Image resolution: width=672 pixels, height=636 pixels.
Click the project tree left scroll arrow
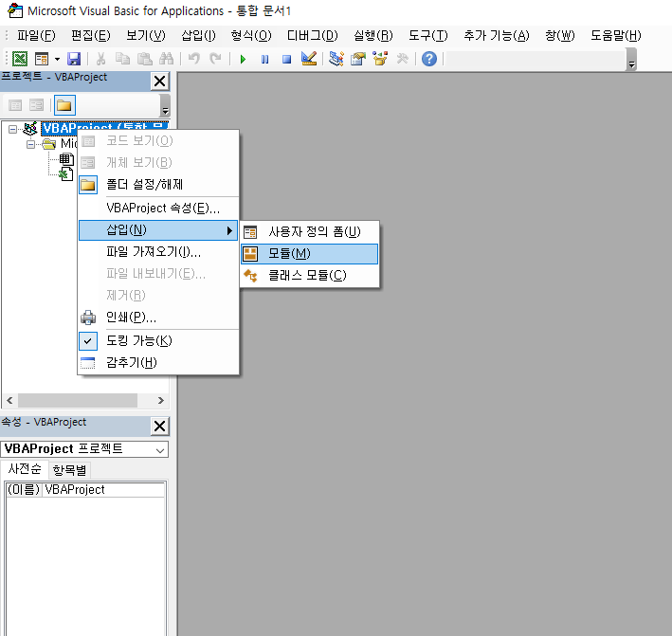click(x=9, y=400)
